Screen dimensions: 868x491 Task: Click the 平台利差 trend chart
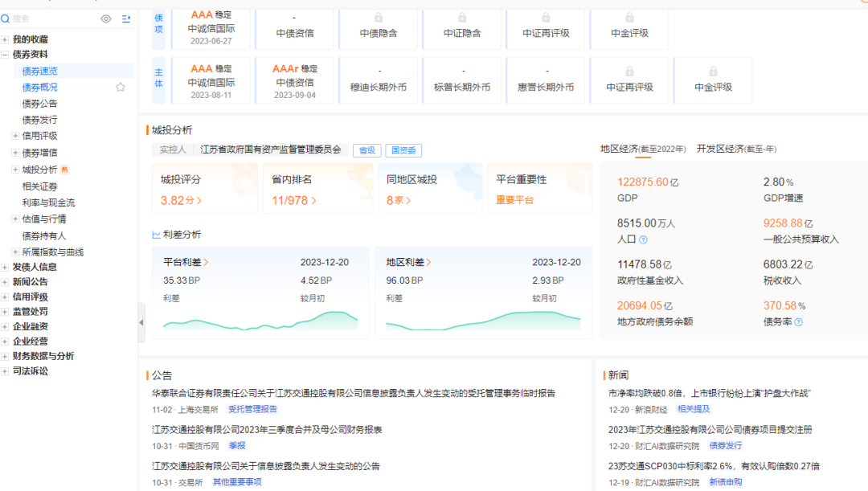pos(260,321)
